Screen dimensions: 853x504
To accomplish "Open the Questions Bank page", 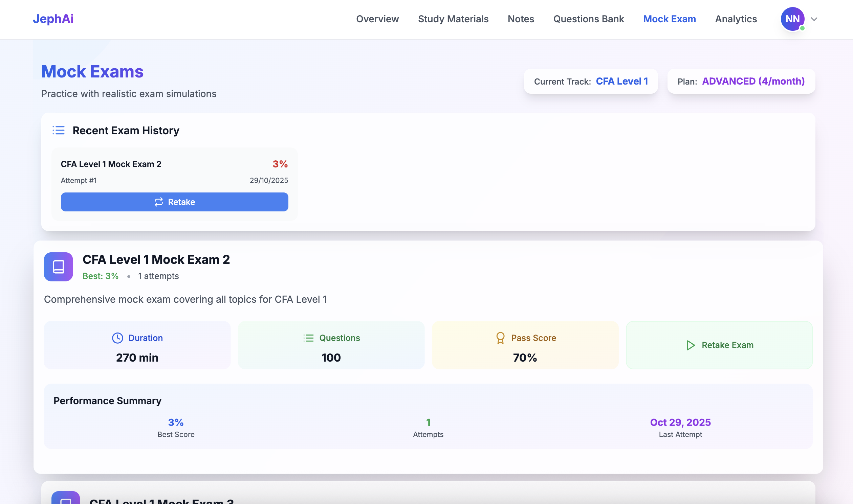I will [x=589, y=19].
